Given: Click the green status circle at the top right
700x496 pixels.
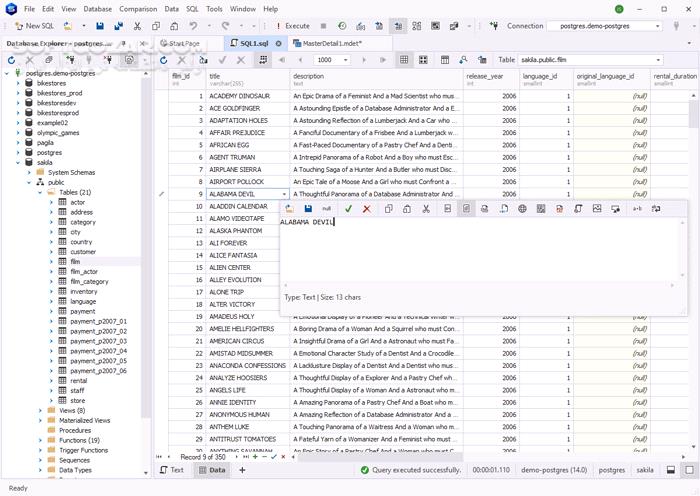Looking at the screenshot, I should pyautogui.click(x=619, y=9).
